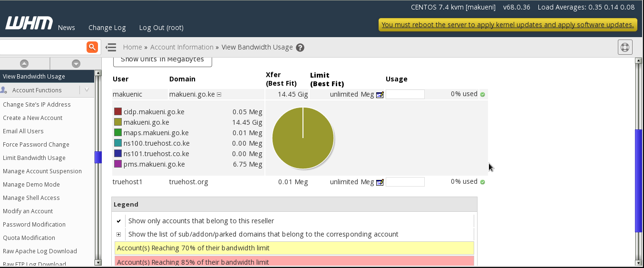644x268 pixels.
Task: Toggle the sidebar collapse menu icon
Action: pyautogui.click(x=111, y=47)
